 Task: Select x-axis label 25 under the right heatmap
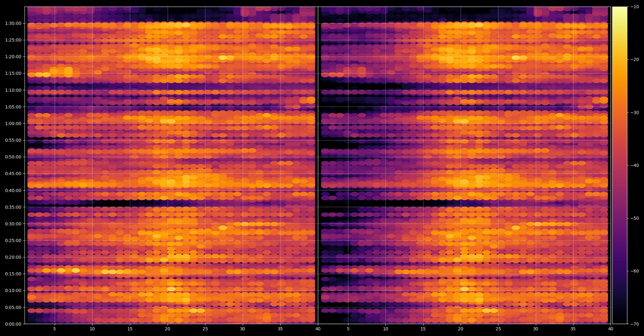[x=498, y=329]
